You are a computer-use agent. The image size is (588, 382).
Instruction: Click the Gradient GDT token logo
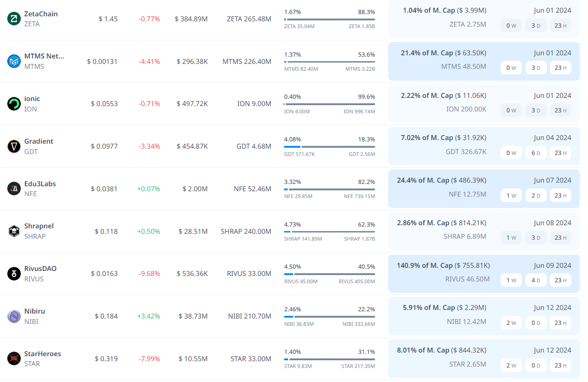pos(14,146)
